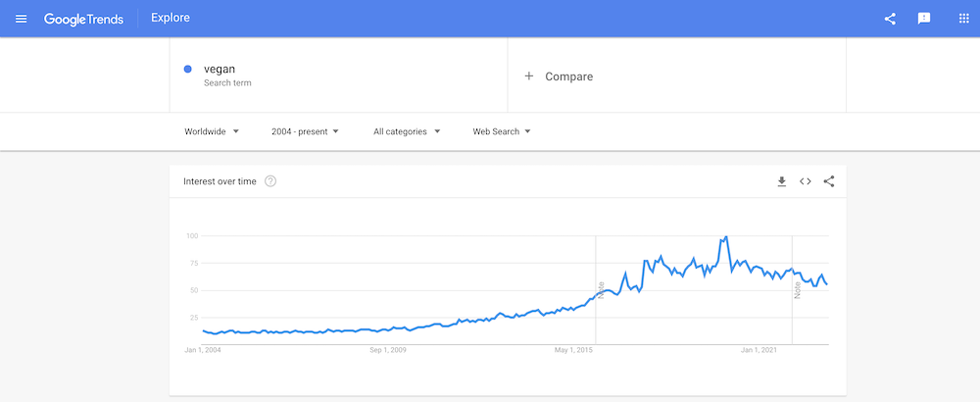Click the share icon in header
Image resolution: width=980 pixels, height=402 pixels.
coord(890,19)
